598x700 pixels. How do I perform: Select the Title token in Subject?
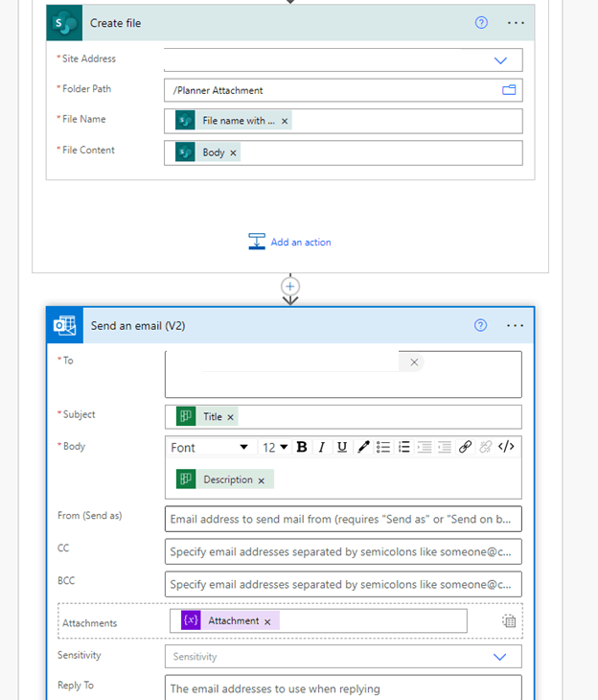point(207,416)
